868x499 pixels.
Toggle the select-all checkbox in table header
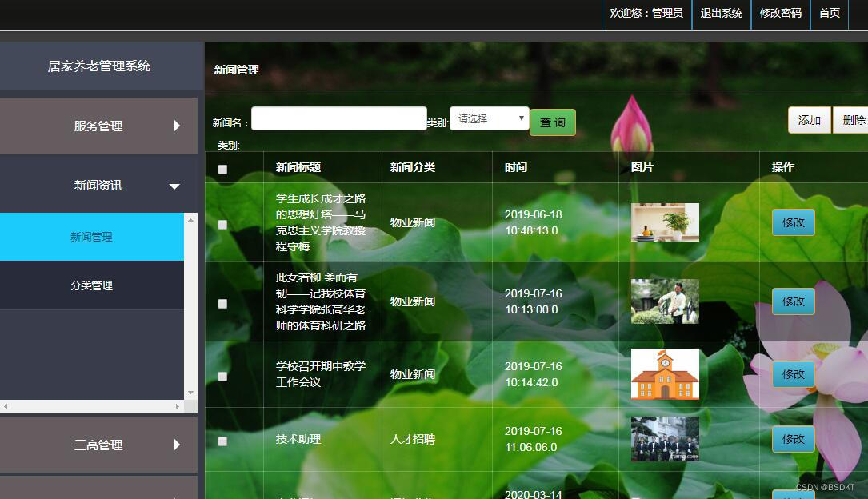(222, 170)
